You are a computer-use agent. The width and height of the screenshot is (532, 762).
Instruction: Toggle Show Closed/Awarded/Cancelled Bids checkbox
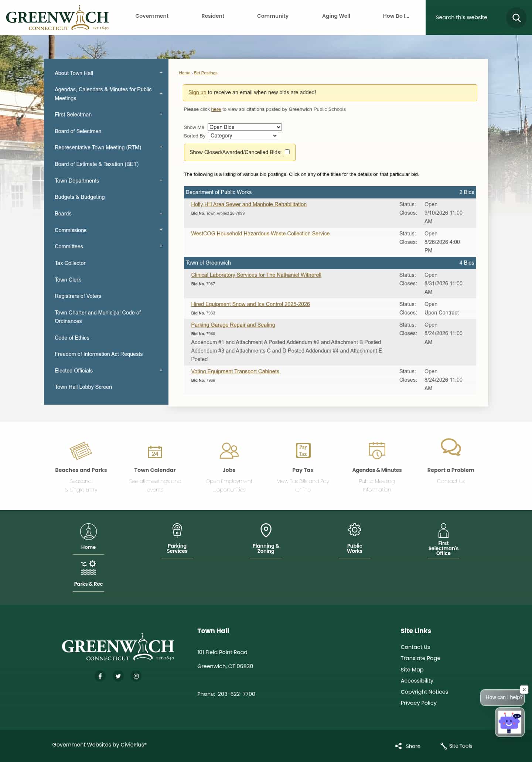(287, 152)
